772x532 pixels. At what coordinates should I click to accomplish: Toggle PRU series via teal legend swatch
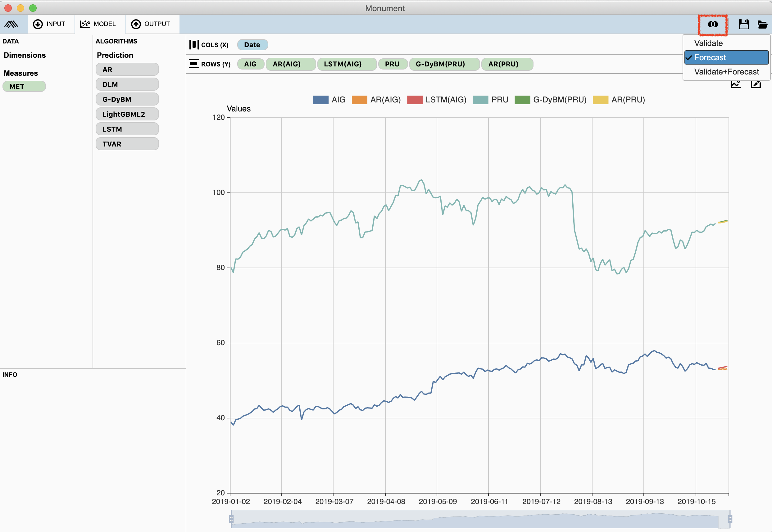(x=480, y=100)
